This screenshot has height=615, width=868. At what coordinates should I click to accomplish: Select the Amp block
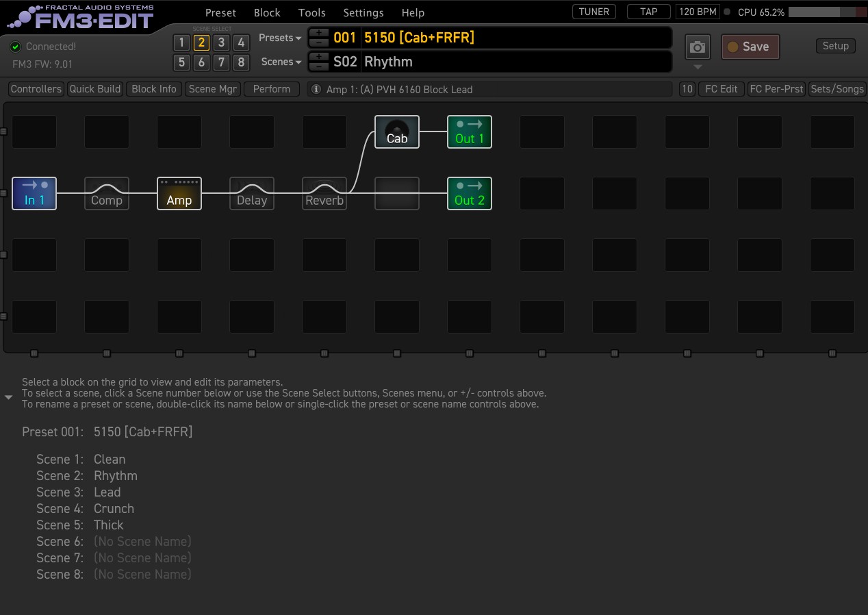179,193
